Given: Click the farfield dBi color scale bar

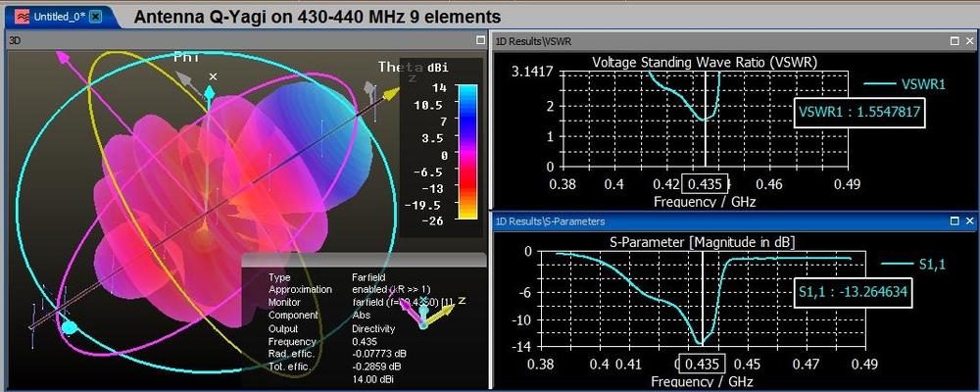Looking at the screenshot, I should pyautogui.click(x=467, y=151).
